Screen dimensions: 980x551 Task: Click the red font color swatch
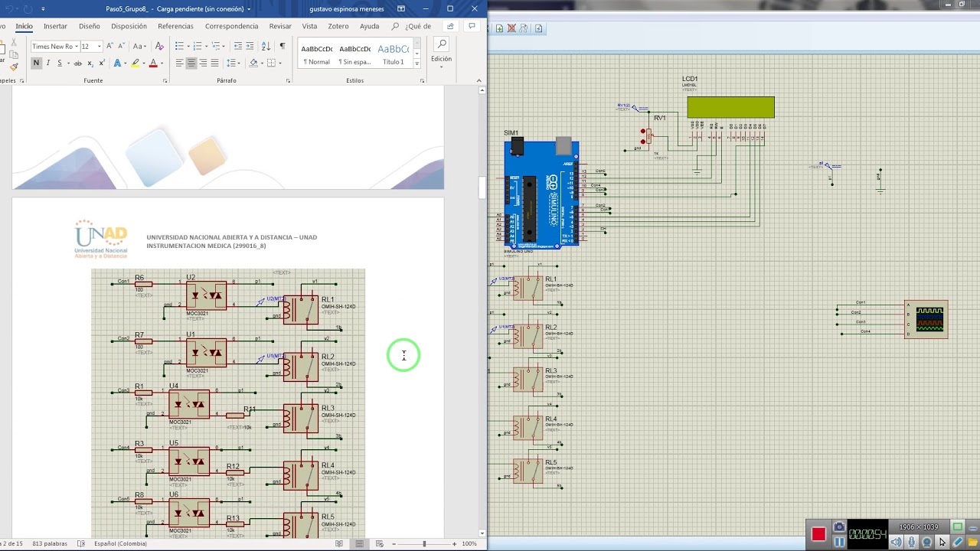point(152,63)
